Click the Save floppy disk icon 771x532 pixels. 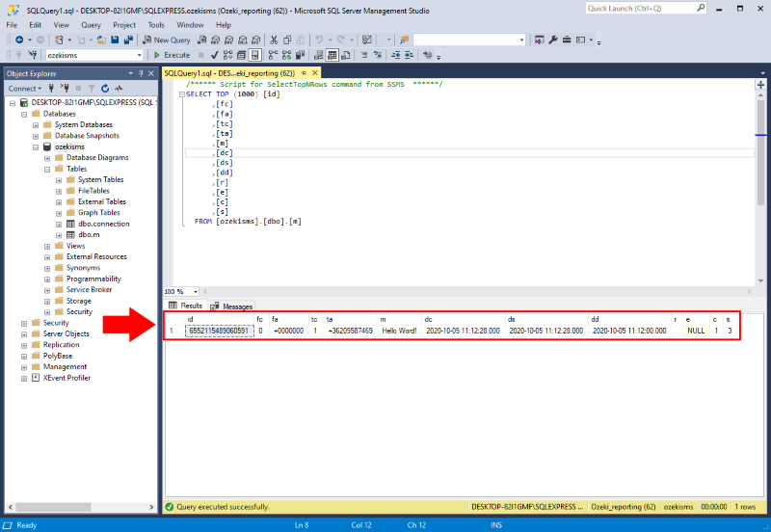(115, 40)
